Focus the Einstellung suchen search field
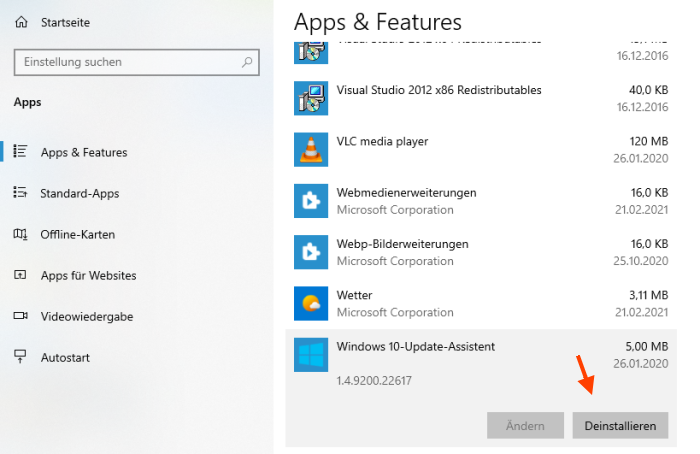 click(125, 62)
